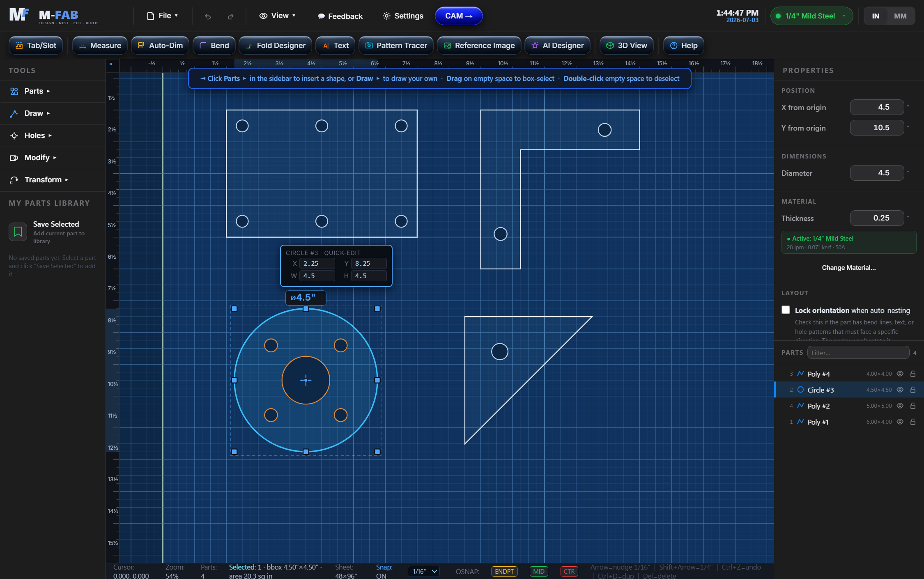Open Reference Image tool
924x579 pixels.
pyautogui.click(x=479, y=46)
